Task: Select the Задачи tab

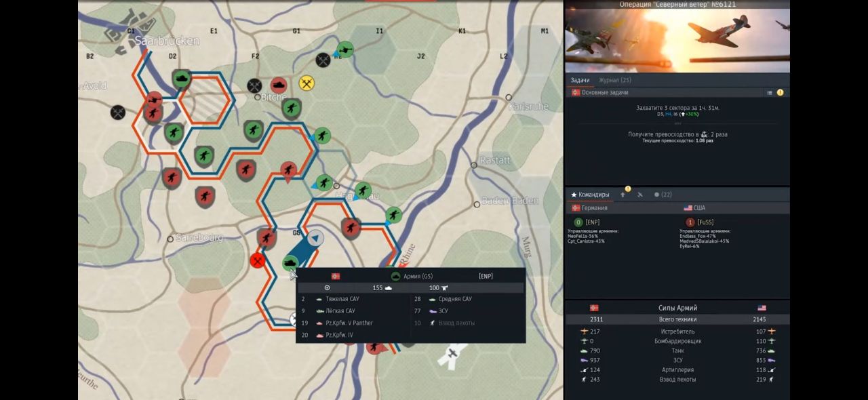Action: tap(580, 80)
